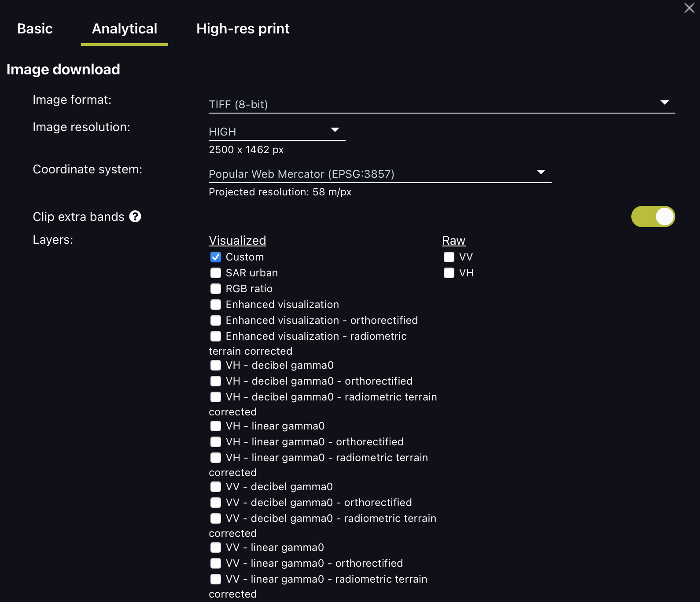
Task: Toggle the Clip extra bands switch
Action: pyautogui.click(x=653, y=217)
